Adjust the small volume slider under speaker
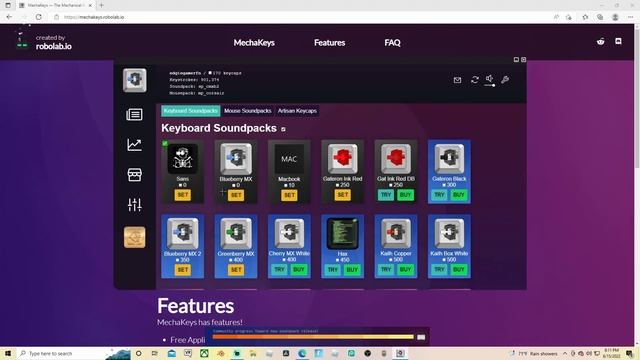This screenshot has width=640, height=360. tap(490, 85)
